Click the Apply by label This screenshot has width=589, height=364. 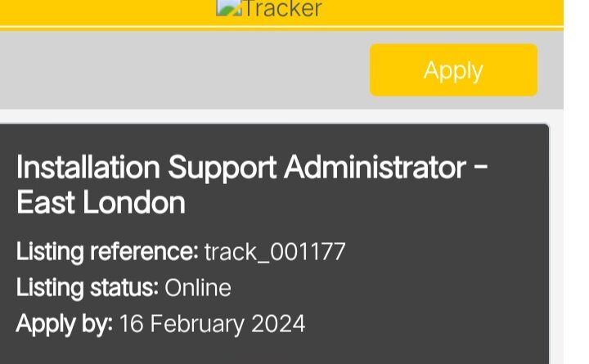click(x=65, y=324)
